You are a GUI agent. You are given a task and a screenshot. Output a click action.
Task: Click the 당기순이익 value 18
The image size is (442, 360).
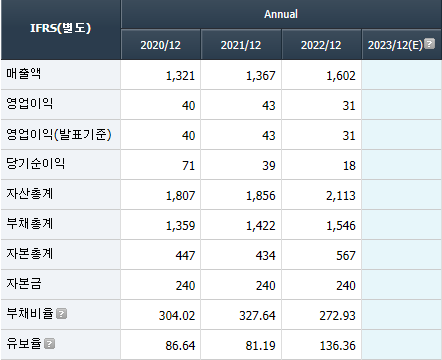click(349, 166)
